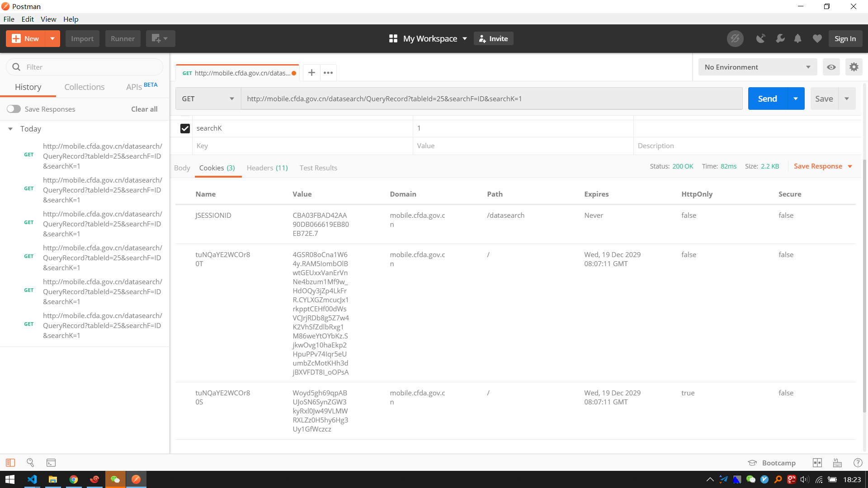Click the Sign In button
The height and width of the screenshot is (488, 868).
845,39
